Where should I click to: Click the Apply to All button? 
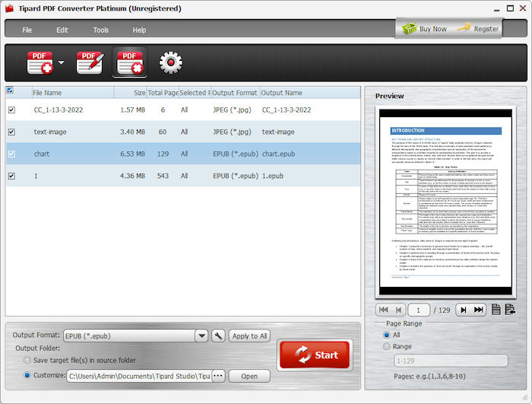pos(250,336)
